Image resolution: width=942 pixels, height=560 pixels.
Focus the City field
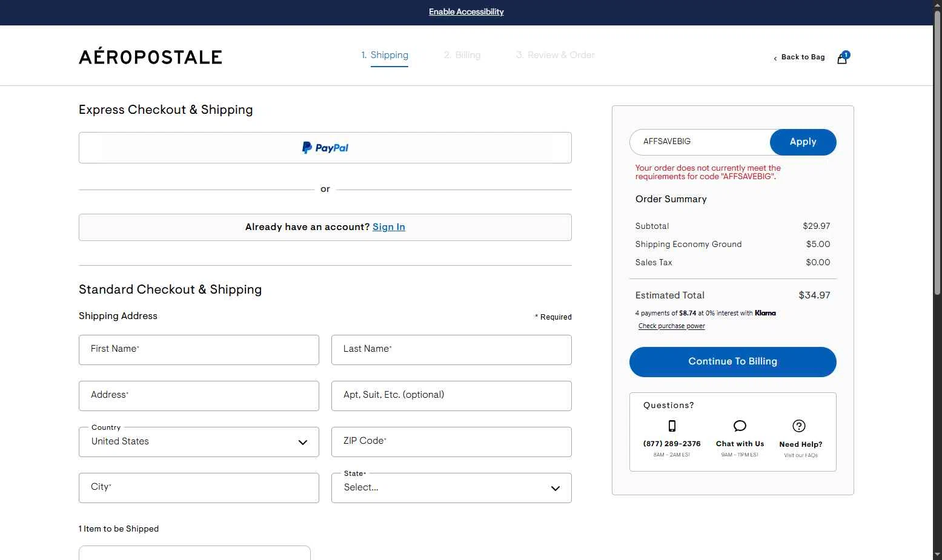[199, 488]
